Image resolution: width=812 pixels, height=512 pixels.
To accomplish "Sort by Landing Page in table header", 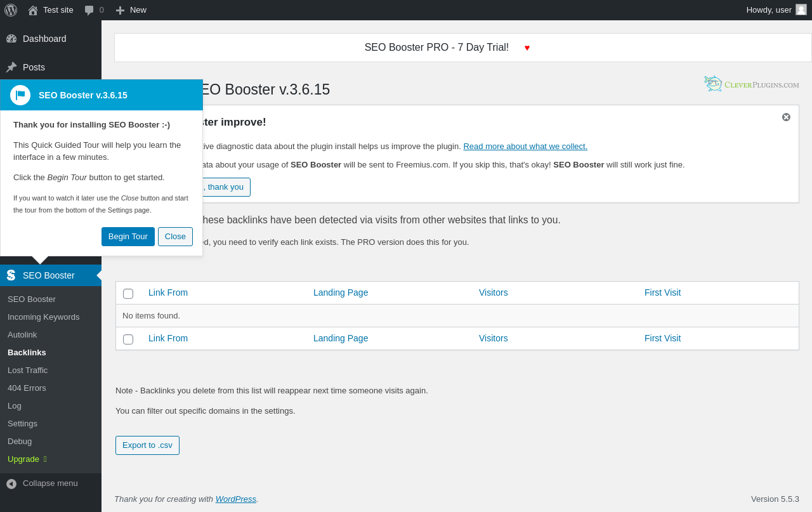I will tap(341, 293).
